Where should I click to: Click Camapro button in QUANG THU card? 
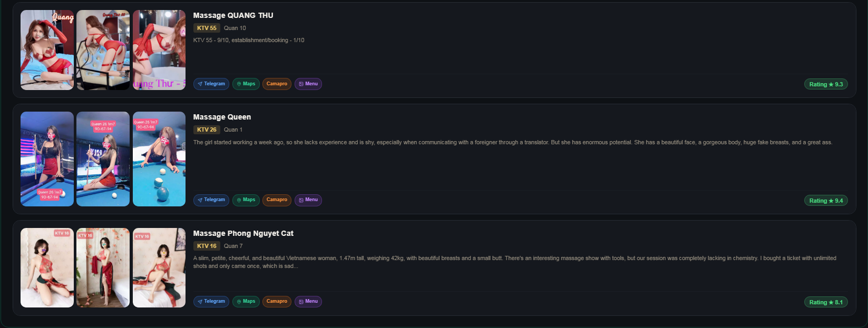(x=277, y=84)
